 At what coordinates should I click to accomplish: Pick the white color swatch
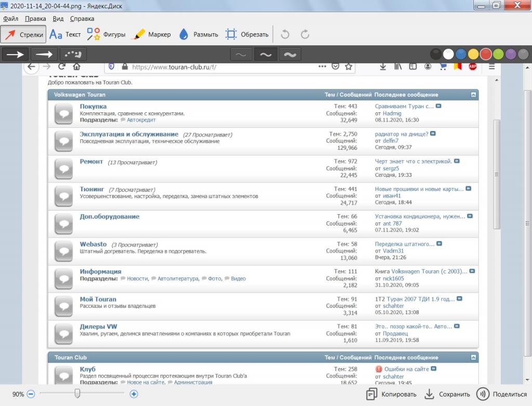[x=448, y=54]
